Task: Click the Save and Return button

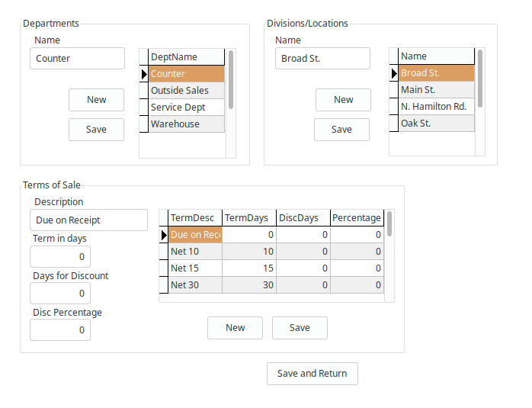Action: (312, 374)
